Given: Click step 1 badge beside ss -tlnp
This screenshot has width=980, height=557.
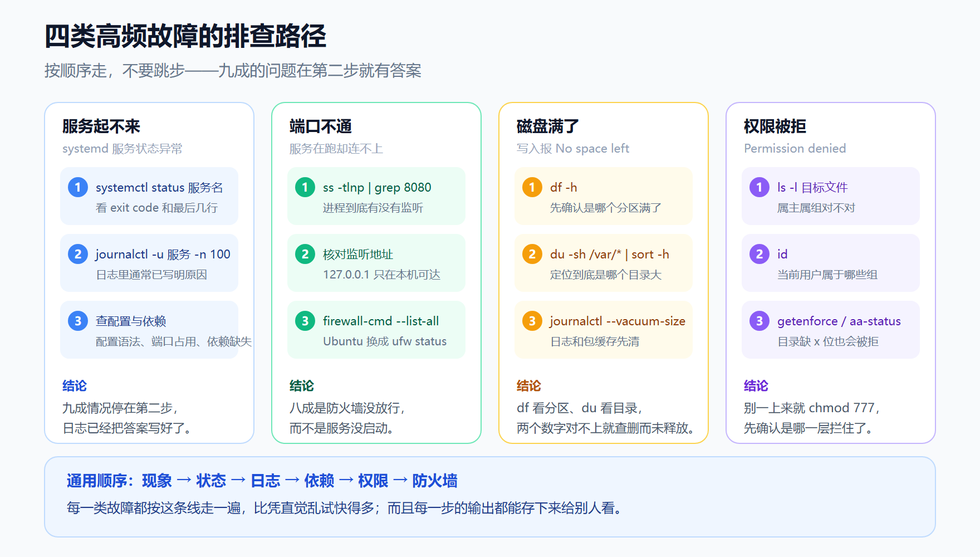Looking at the screenshot, I should click(x=305, y=187).
